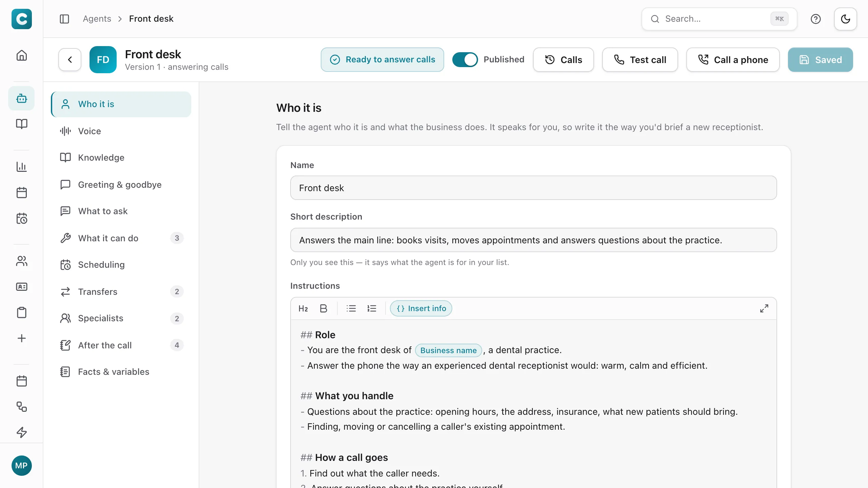Click the contact card icon in rail
Viewport: 868px width, 488px height.
[x=21, y=287]
